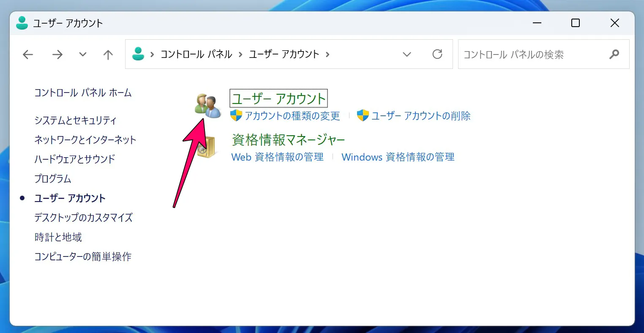Click the search magnifier icon
This screenshot has width=644, height=333.
pos(614,54)
